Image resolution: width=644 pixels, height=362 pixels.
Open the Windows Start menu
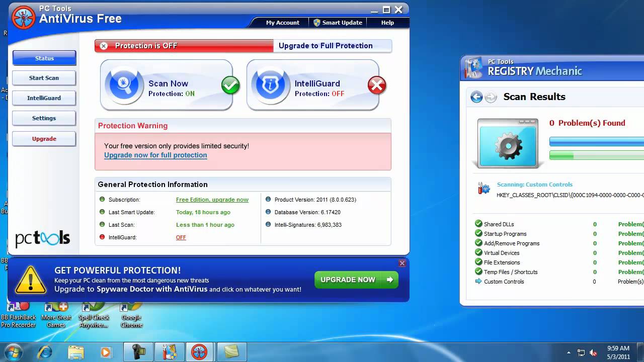(13, 351)
